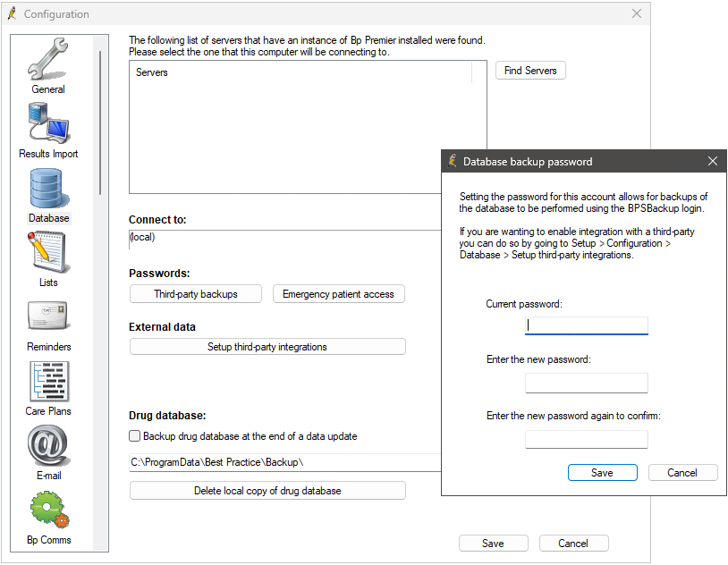Click the drug database backup path field
Viewport: 728px width, 565px height.
[x=284, y=462]
